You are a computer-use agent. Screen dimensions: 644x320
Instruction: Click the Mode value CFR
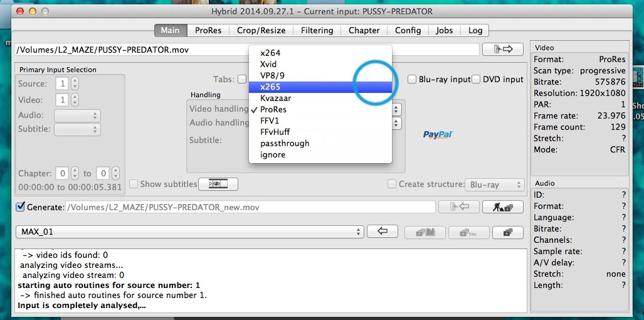pos(617,150)
